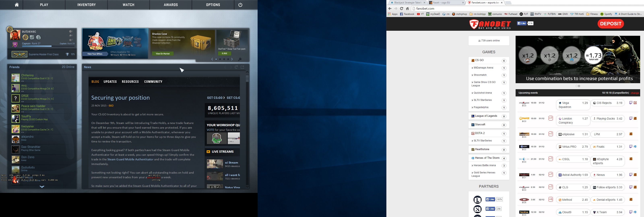Select first dot under Fanobet banner slider

[577, 86]
